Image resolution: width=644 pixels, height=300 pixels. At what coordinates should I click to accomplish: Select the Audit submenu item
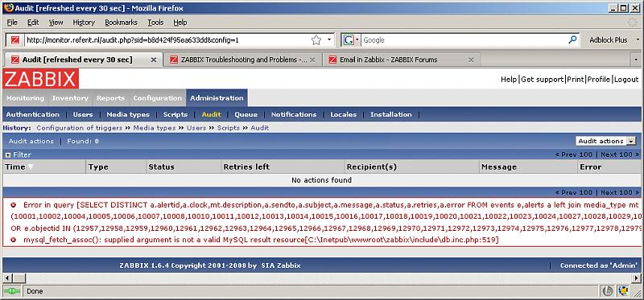(x=212, y=114)
